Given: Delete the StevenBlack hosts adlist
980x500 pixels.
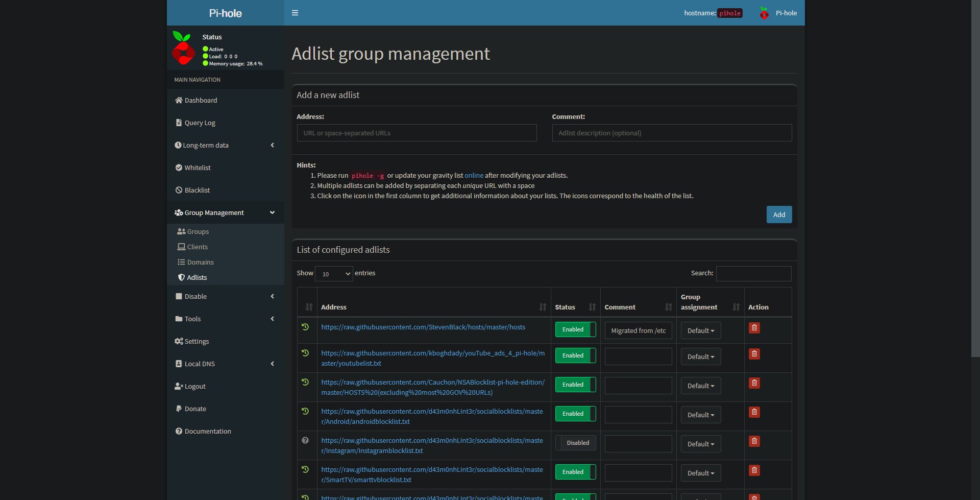Looking at the screenshot, I should pos(754,328).
